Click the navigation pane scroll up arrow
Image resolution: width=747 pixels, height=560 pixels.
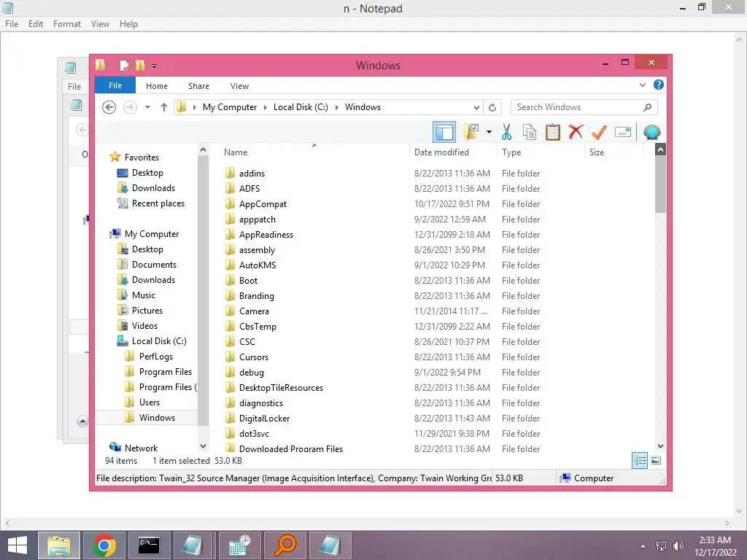[203, 149]
